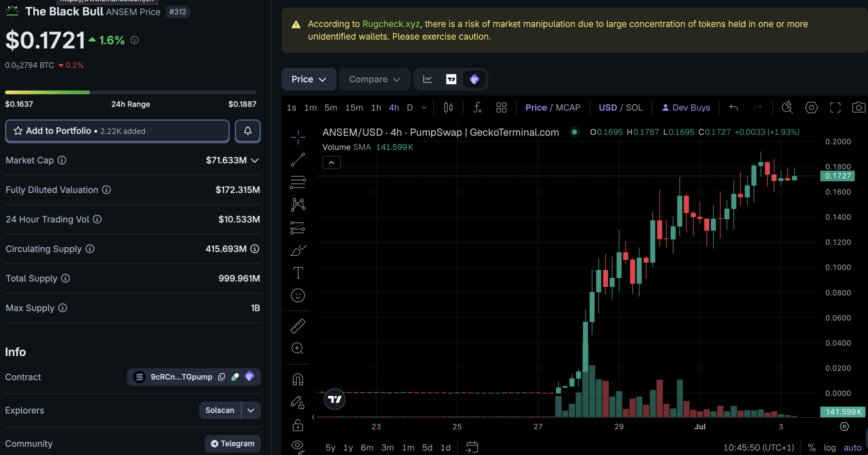868x455 pixels.
Task: Open the Price dropdown
Action: [x=309, y=79]
